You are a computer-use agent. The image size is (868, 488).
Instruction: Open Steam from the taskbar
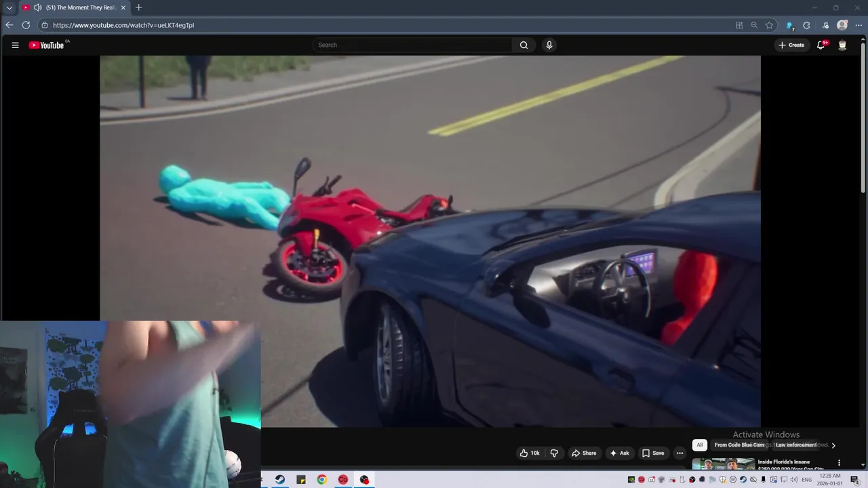[280, 480]
